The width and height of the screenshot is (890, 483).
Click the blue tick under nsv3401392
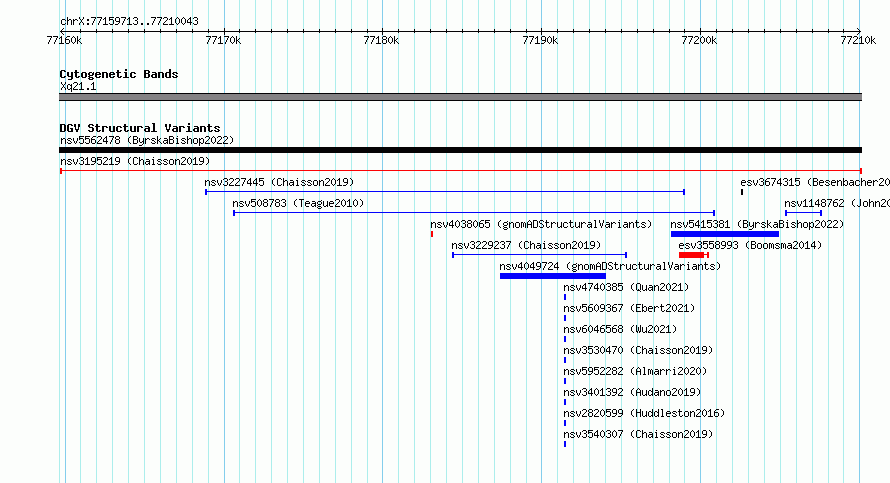565,402
